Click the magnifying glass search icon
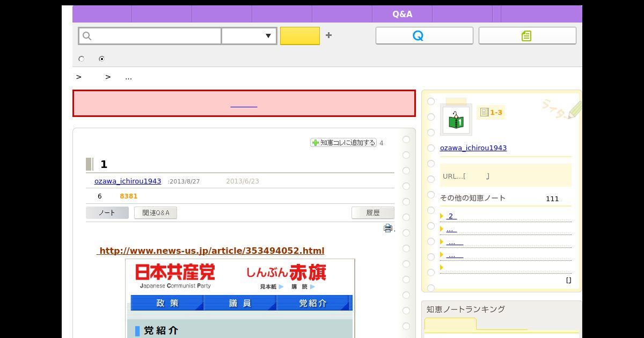Image resolution: width=644 pixels, height=338 pixels. (x=87, y=36)
